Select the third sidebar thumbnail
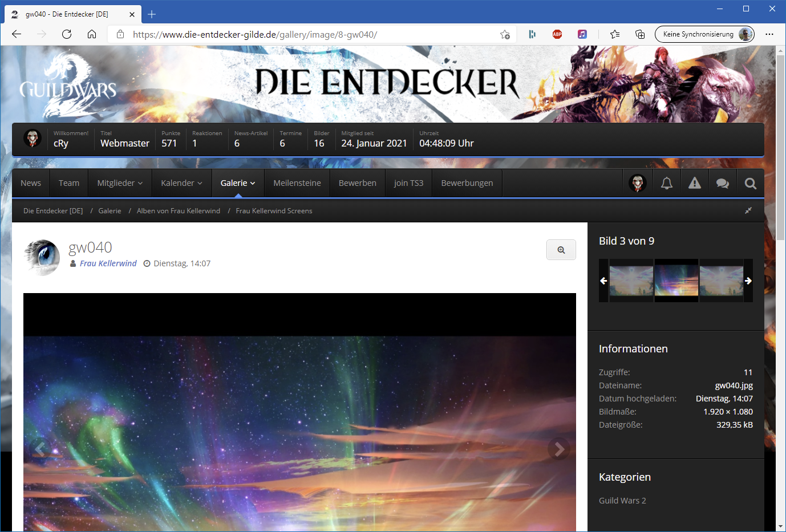This screenshot has height=532, width=786. tap(721, 281)
